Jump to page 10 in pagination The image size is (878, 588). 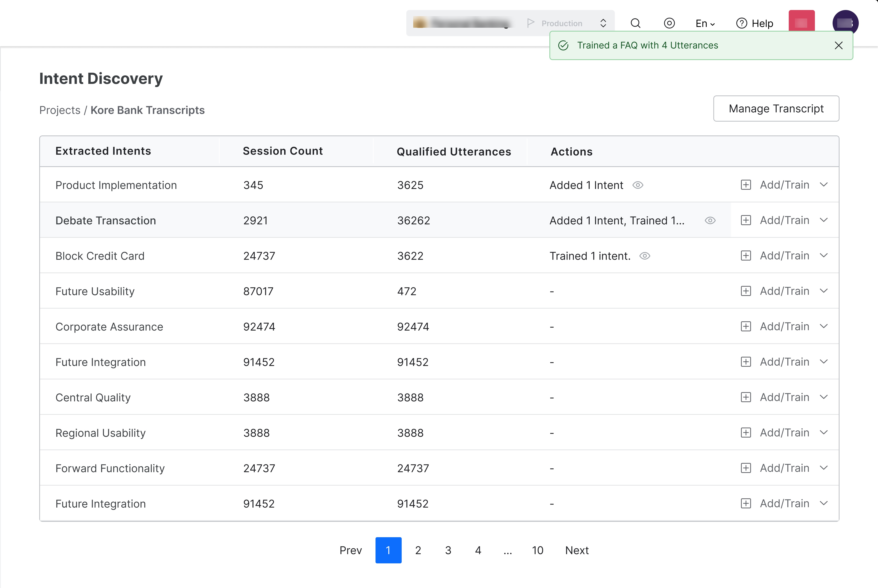pyautogui.click(x=537, y=550)
